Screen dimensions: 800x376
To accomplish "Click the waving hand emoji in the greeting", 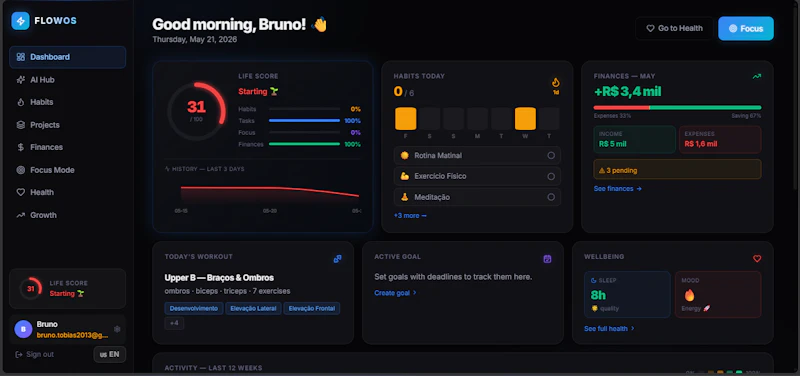I will (x=319, y=24).
